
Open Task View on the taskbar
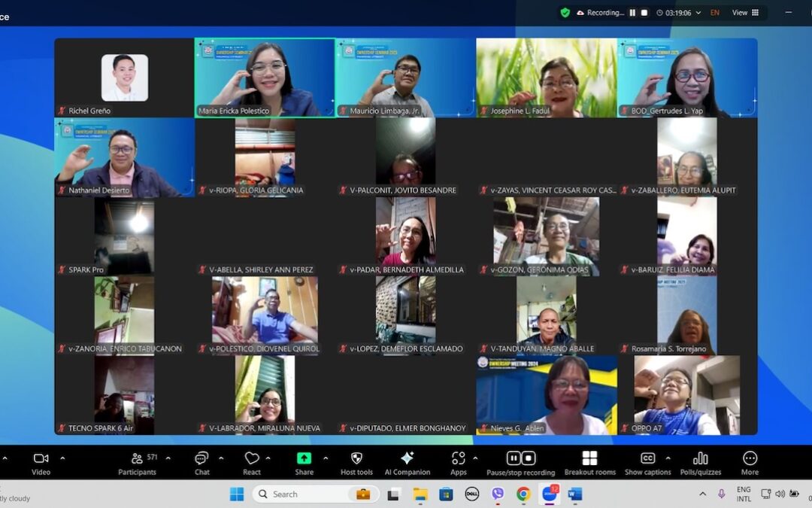pos(393,494)
